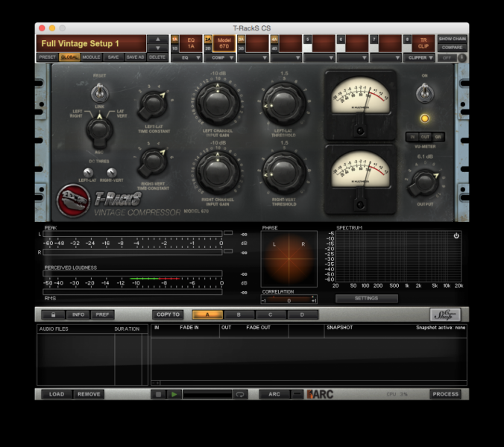This screenshot has width=504, height=447.
Task: Open slot 4 empty module dropdown
Action: coord(286,58)
